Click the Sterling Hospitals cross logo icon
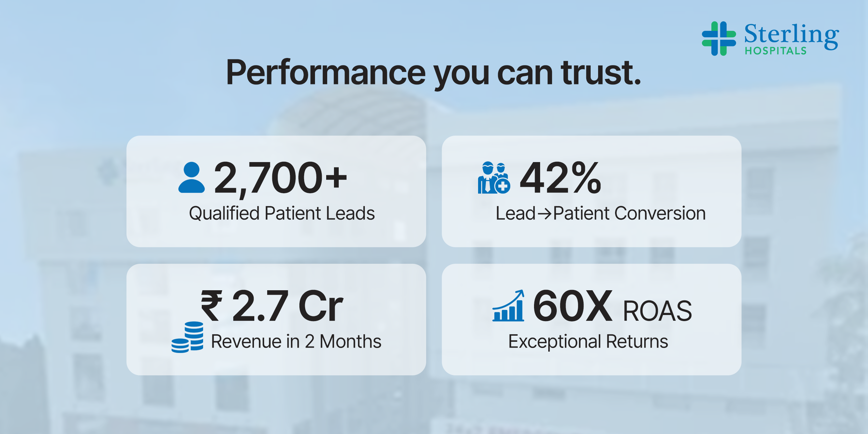The width and height of the screenshot is (868, 434). (x=719, y=38)
